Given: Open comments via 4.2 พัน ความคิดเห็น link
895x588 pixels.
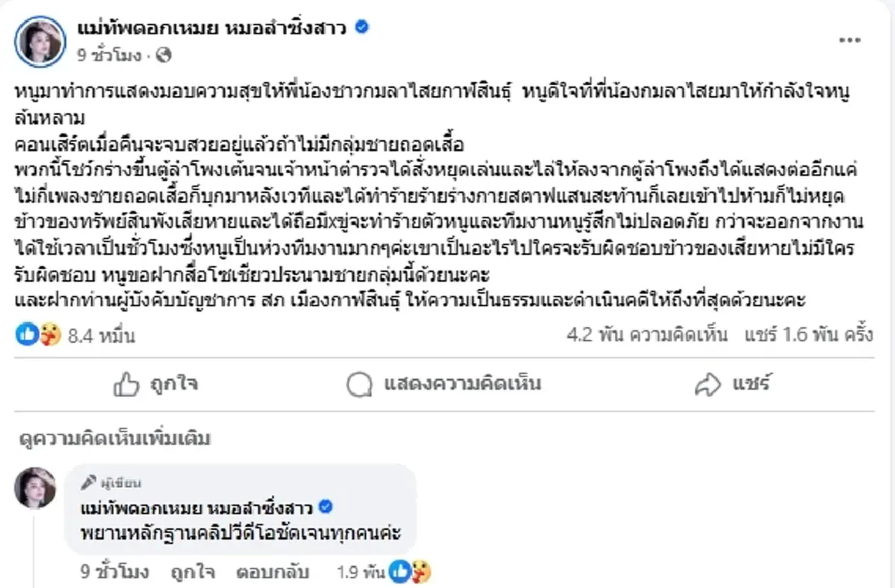Looking at the screenshot, I should pyautogui.click(x=647, y=335).
